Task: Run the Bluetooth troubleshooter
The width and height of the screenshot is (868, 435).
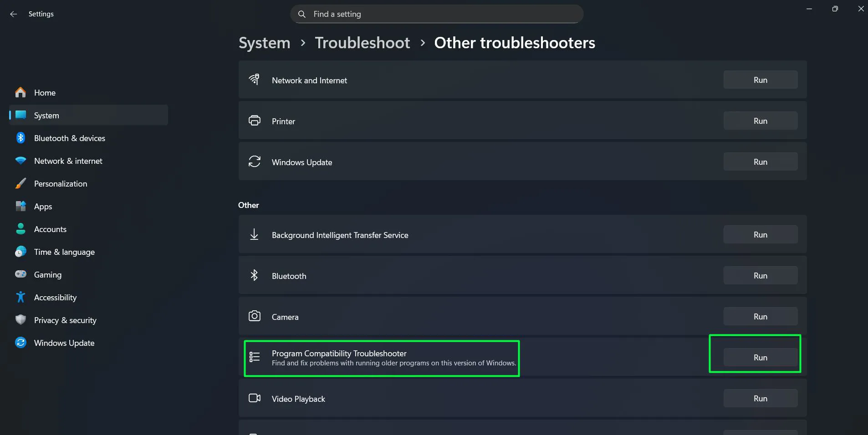Action: tap(760, 275)
